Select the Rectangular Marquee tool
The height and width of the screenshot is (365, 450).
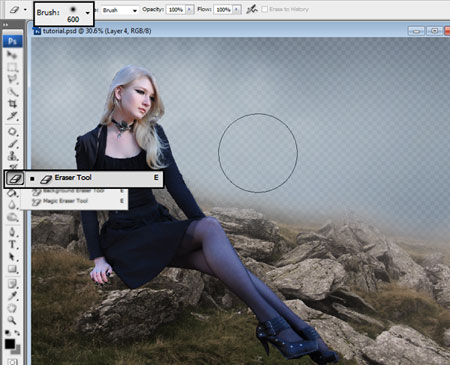click(13, 67)
